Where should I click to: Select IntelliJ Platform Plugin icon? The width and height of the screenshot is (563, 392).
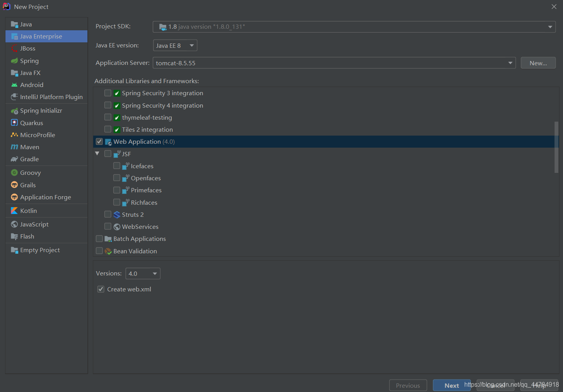14,97
